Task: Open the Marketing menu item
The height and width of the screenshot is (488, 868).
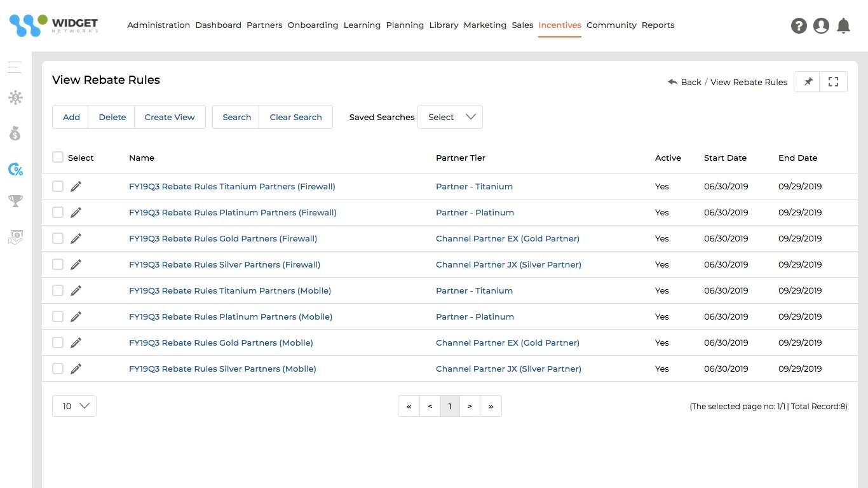Action: [484, 25]
